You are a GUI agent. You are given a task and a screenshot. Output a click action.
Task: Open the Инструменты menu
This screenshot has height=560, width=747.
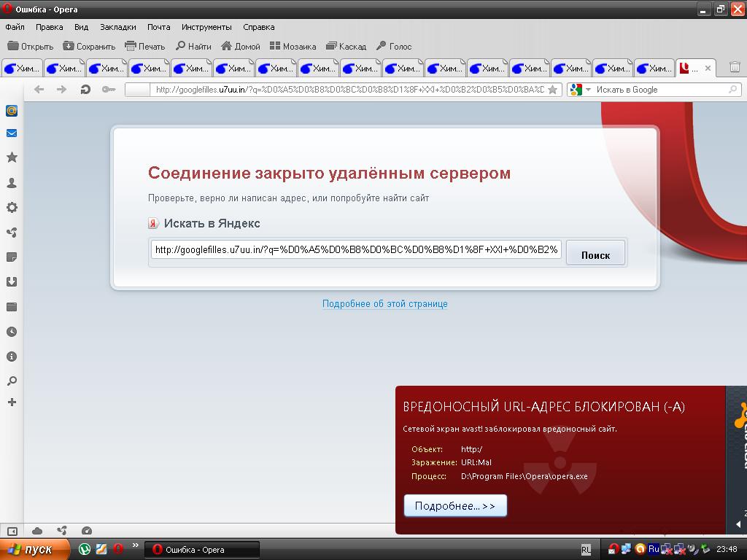click(206, 27)
